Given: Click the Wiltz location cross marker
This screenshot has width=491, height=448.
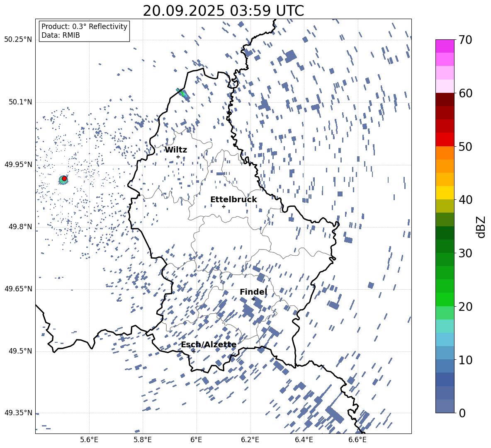Looking at the screenshot, I should [x=178, y=157].
